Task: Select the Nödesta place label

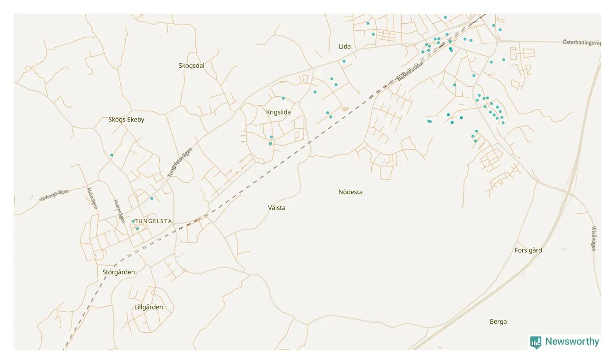Action: click(x=350, y=192)
